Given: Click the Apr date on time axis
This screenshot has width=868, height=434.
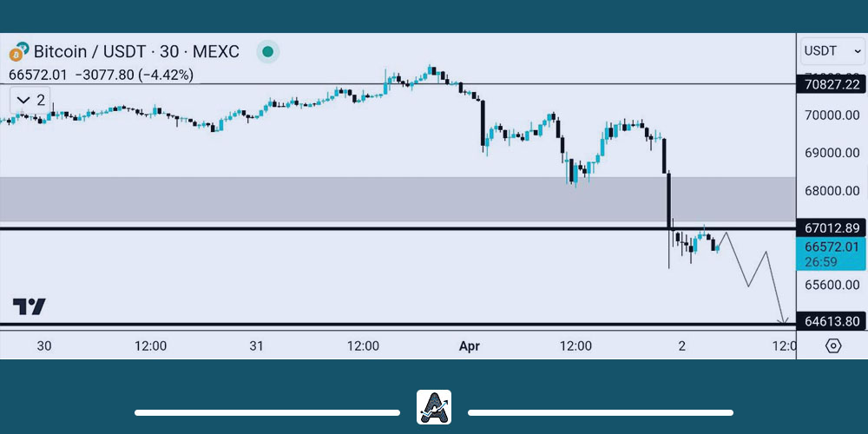Looking at the screenshot, I should 469,345.
